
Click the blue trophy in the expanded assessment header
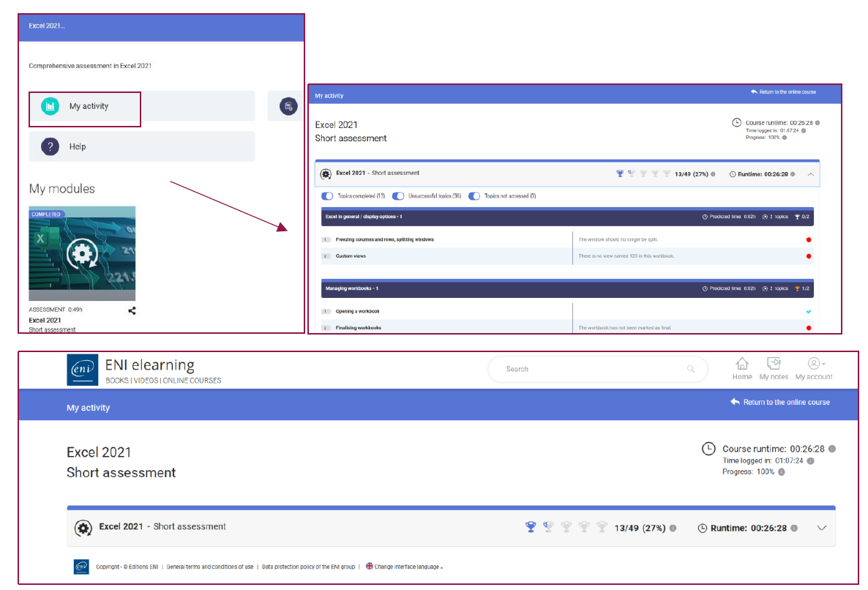[x=619, y=173]
